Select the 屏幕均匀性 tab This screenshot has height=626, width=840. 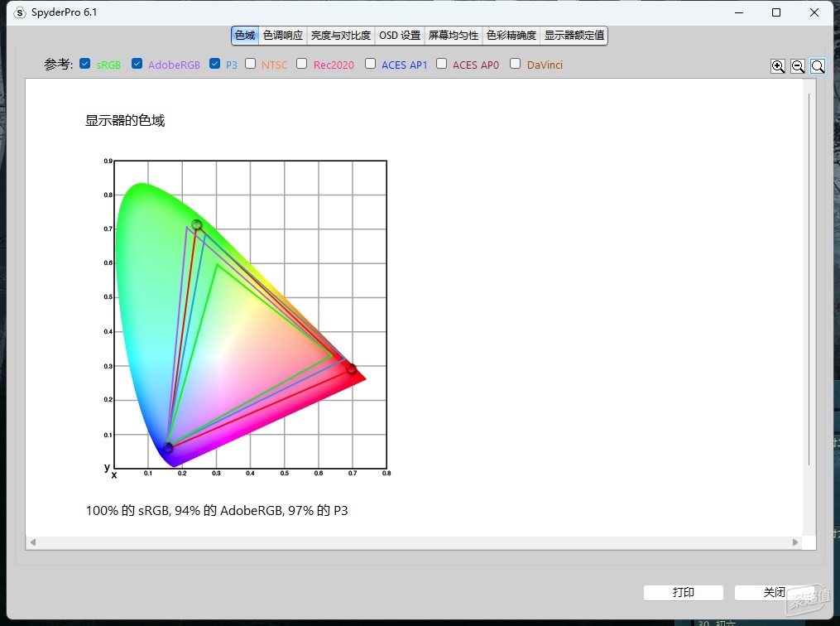click(x=454, y=36)
